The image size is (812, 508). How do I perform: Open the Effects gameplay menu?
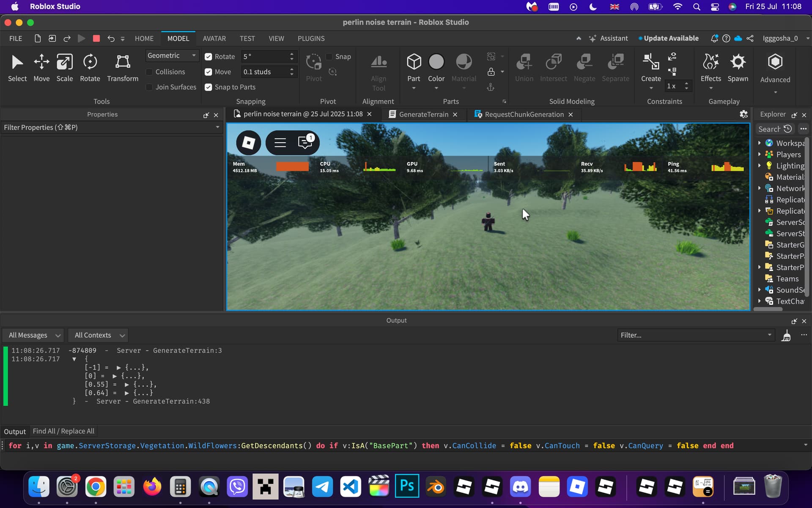click(x=710, y=62)
